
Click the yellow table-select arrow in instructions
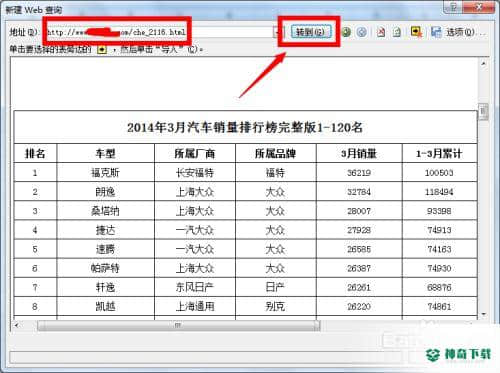[102, 50]
